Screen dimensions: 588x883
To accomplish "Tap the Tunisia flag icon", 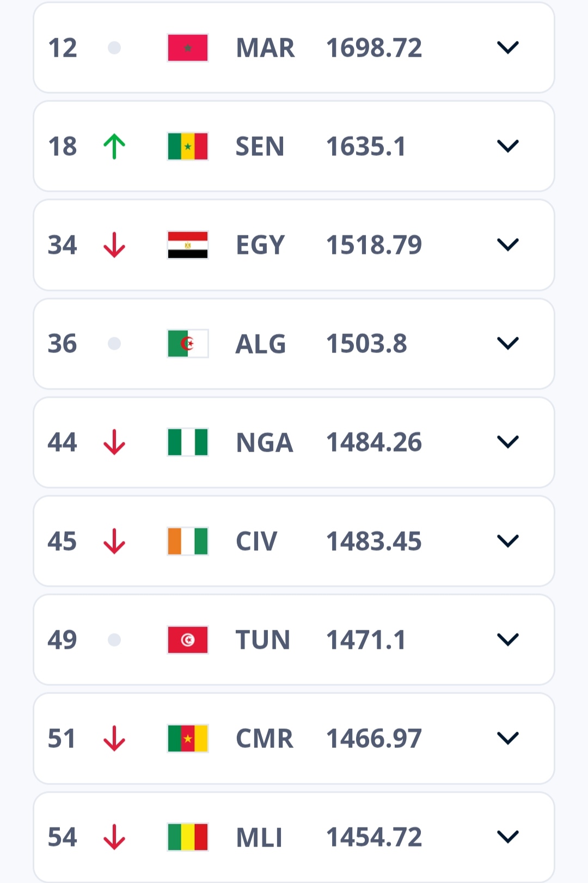I will [x=188, y=640].
